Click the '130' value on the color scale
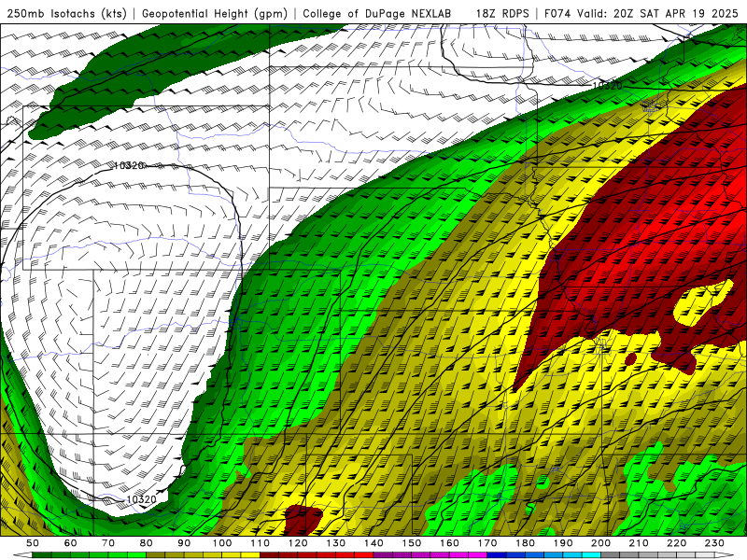747x560 pixels. [336, 543]
